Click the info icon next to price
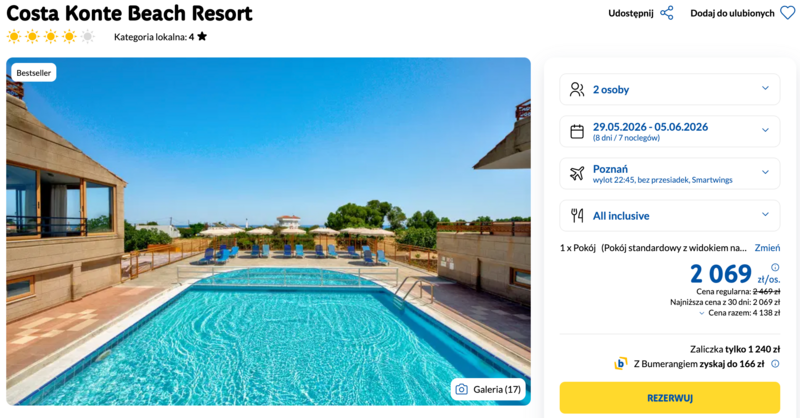The height and width of the screenshot is (418, 800). [775, 267]
